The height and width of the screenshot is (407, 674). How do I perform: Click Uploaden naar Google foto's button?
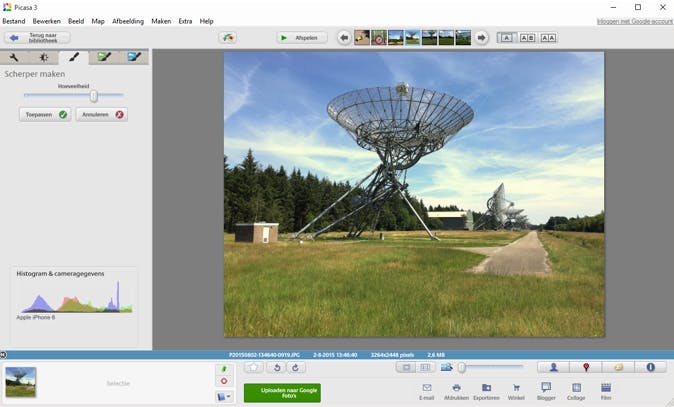coord(282,392)
